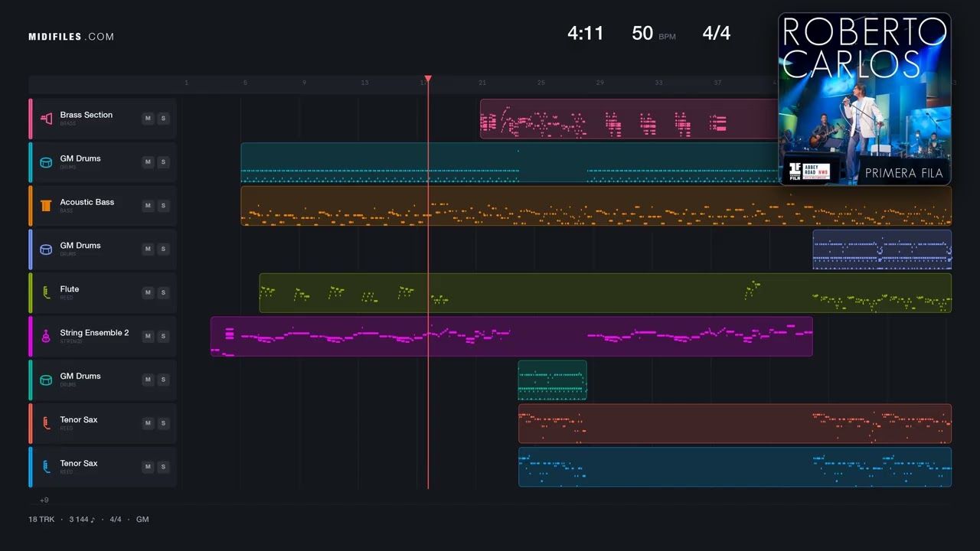This screenshot has height=551, width=980.
Task: Select the pink Brass Section clip
Action: 629,119
